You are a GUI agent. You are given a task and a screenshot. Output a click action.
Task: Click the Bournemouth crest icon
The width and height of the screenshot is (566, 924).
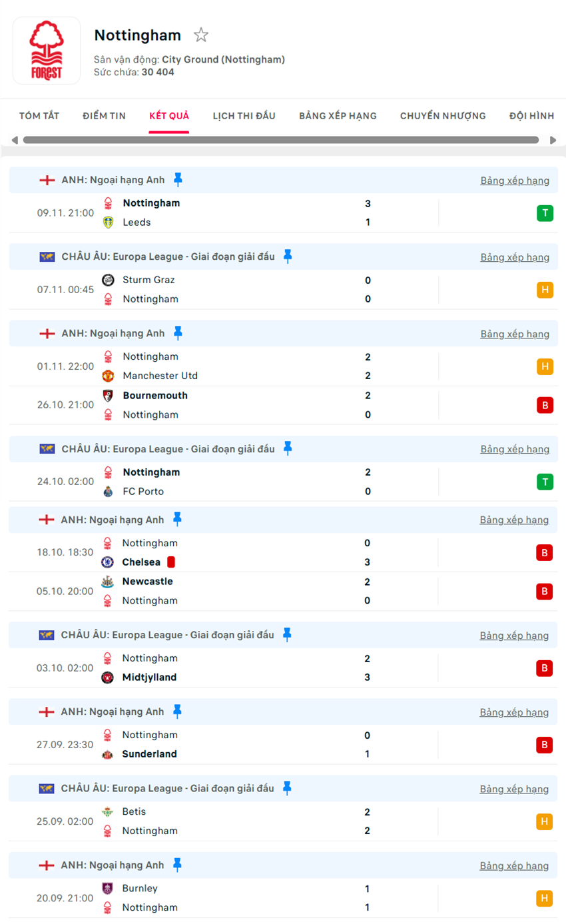[108, 396]
